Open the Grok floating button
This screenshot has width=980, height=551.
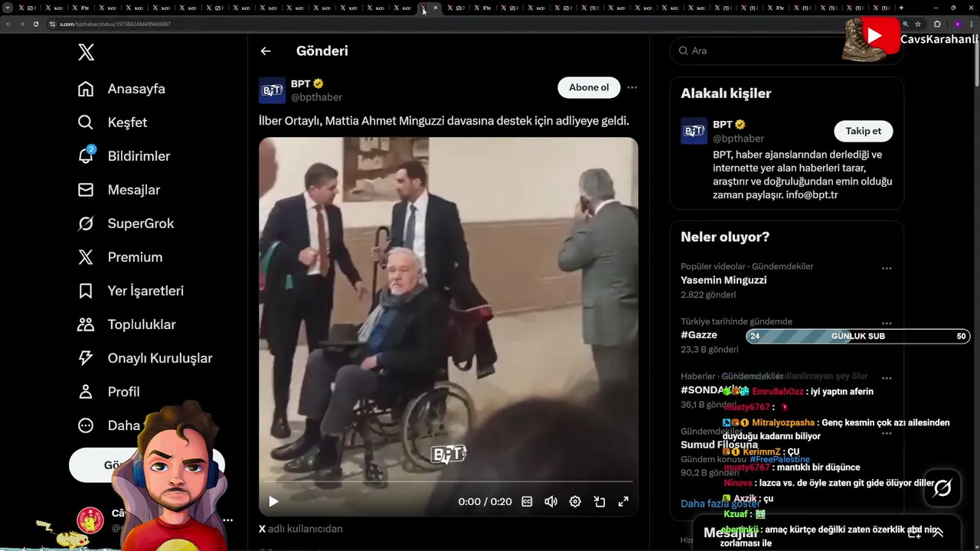point(942,487)
